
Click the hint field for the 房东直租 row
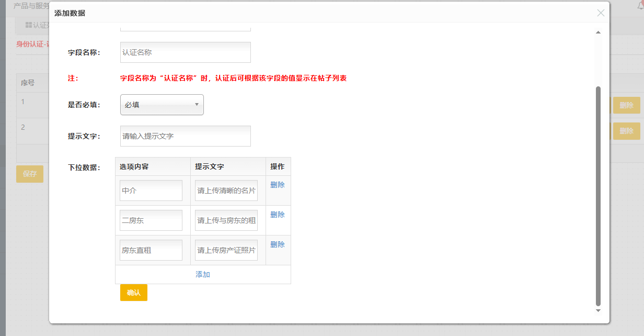(226, 250)
